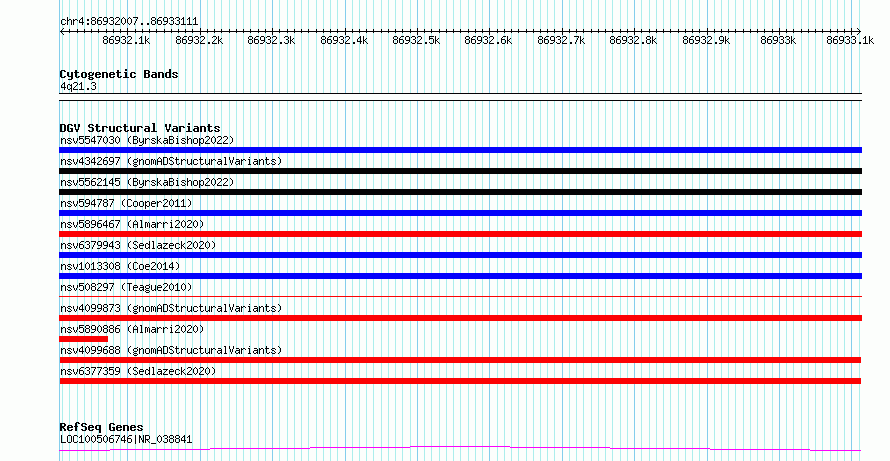Open nsv4099688 (gnomADStructuralVariants) label
Viewport: 890px width, 461px height.
(171, 350)
